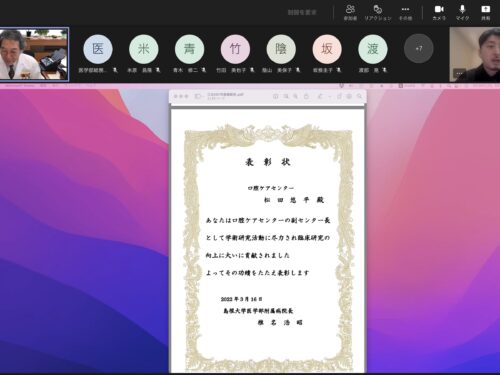Open the more options (その他) menu

tap(405, 13)
